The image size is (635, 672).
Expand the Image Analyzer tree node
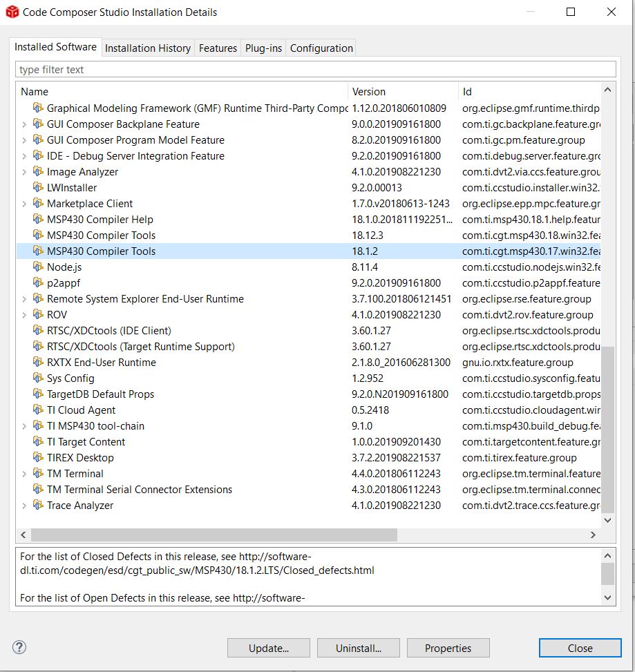24,172
